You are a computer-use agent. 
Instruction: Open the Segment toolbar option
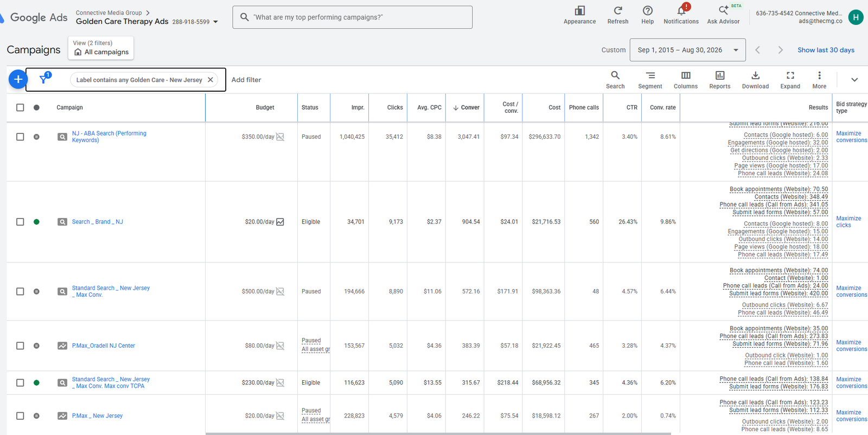(650, 80)
